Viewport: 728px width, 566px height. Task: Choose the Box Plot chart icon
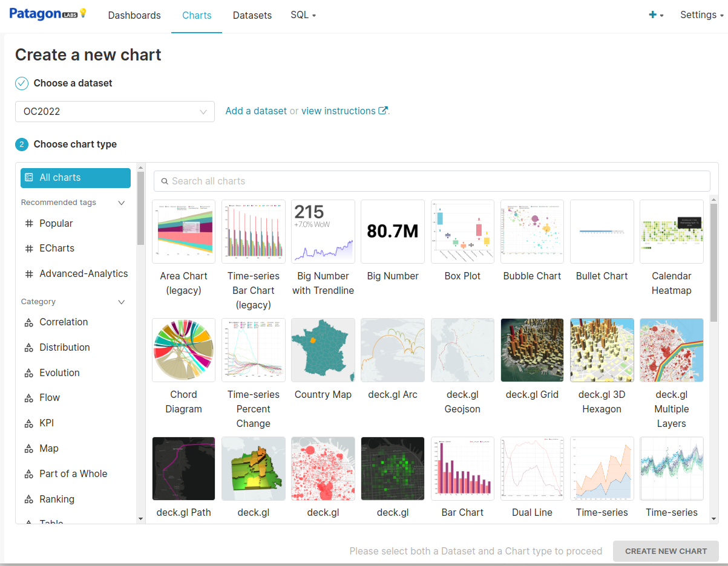(x=462, y=232)
